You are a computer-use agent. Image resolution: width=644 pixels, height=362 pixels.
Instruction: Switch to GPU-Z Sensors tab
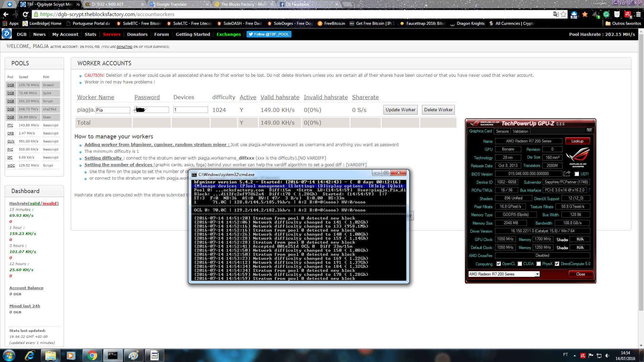pyautogui.click(x=502, y=131)
